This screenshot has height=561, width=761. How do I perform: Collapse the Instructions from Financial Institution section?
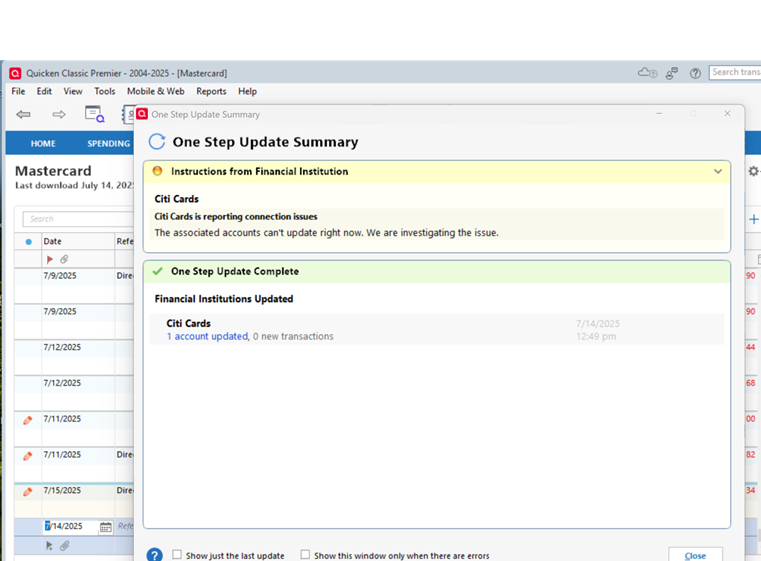(718, 171)
